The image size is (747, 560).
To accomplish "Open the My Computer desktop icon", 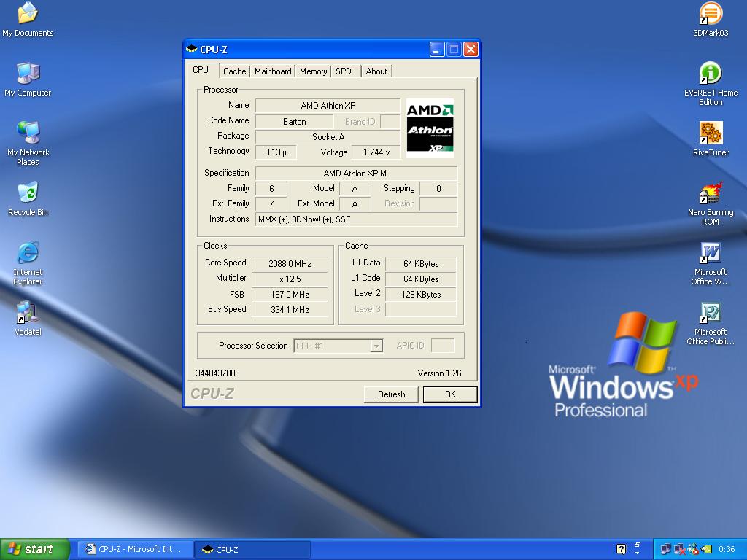I will pyautogui.click(x=28, y=74).
